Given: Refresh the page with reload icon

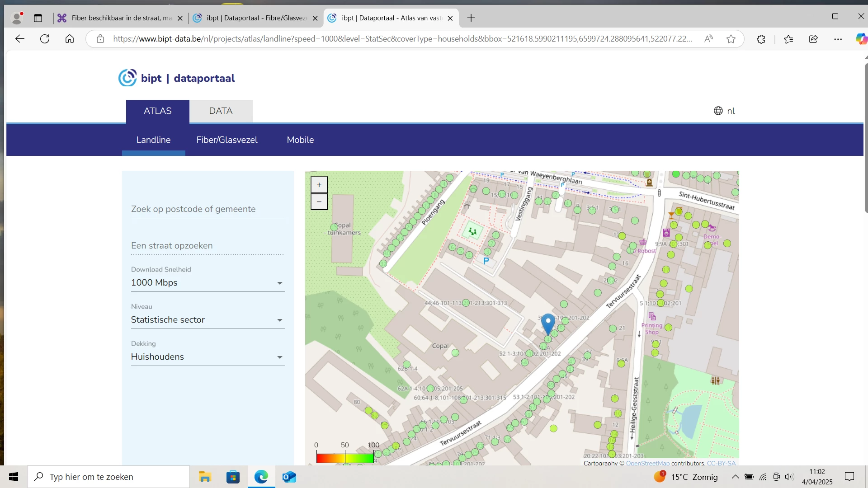Looking at the screenshot, I should (45, 39).
